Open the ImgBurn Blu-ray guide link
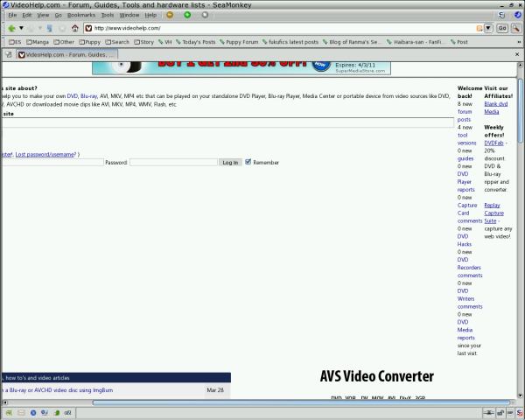525x420 pixels. [x=57, y=390]
